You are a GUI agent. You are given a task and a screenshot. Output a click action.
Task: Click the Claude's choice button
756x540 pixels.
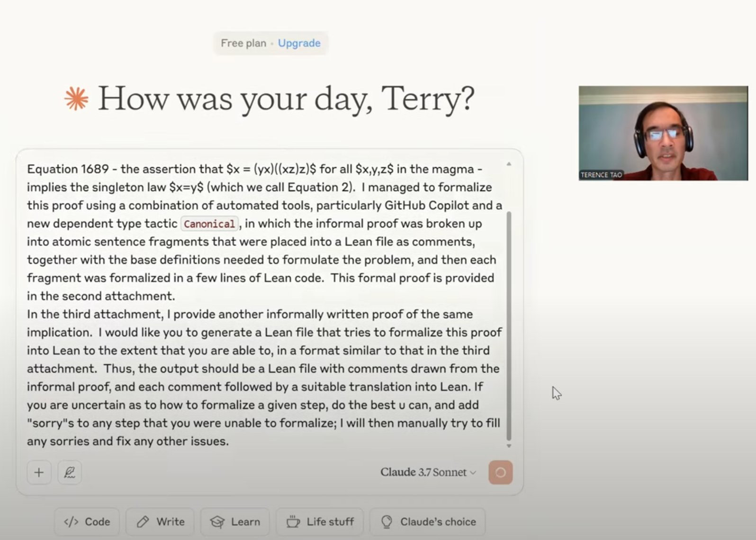pyautogui.click(x=428, y=522)
